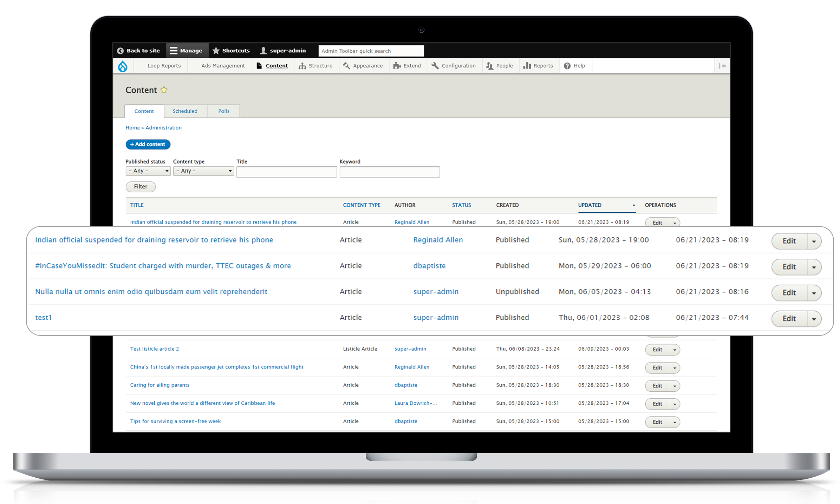Switch to the Scheduled tab
840x504 pixels.
(x=185, y=111)
